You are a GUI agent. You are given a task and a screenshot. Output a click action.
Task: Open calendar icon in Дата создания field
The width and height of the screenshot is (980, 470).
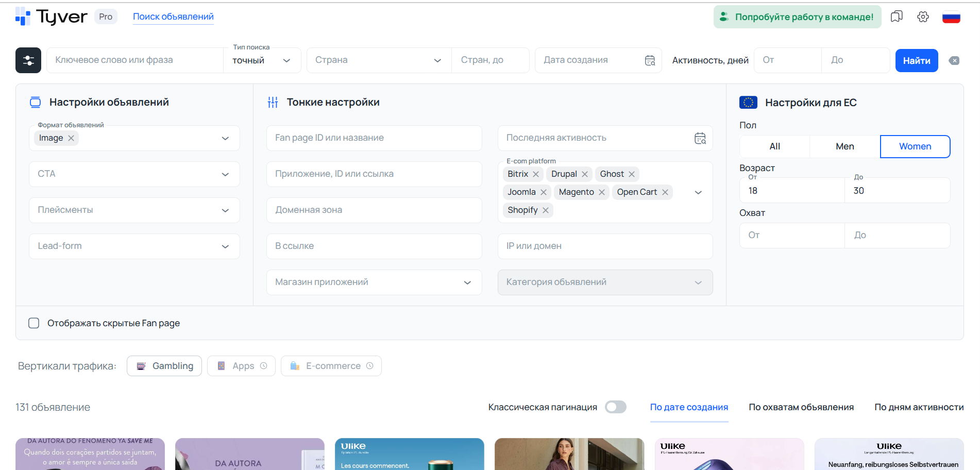(650, 60)
